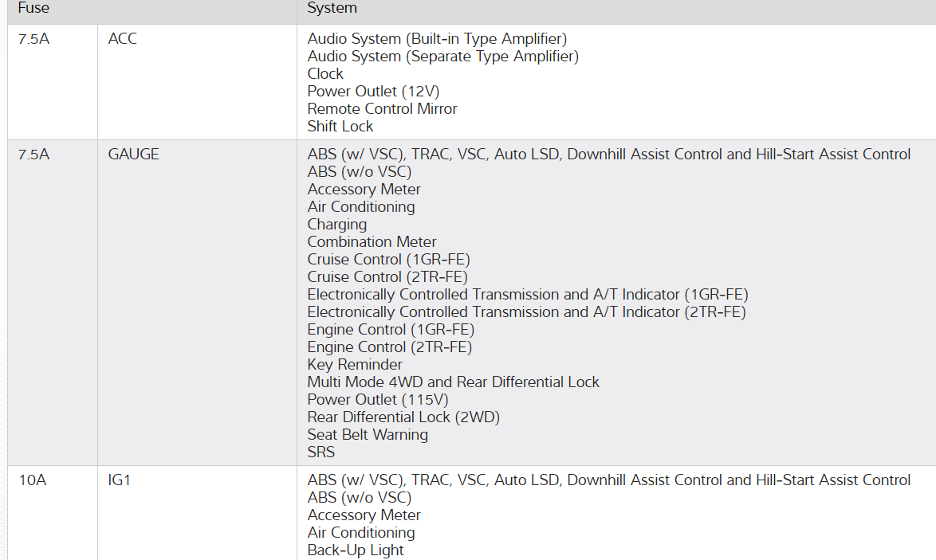Click the 7.5A rating in ACC row
The height and width of the screenshot is (560, 936).
[x=33, y=38]
